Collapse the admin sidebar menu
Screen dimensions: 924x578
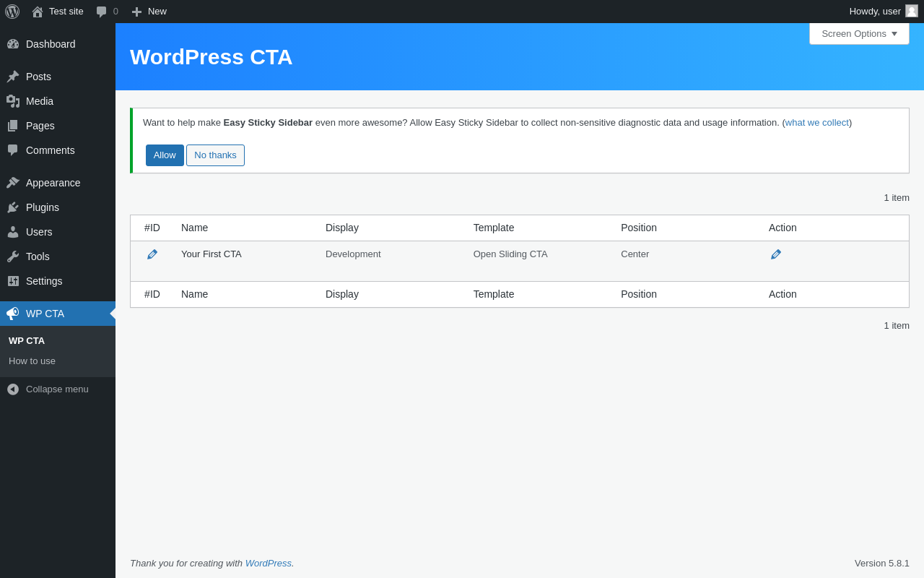point(48,389)
